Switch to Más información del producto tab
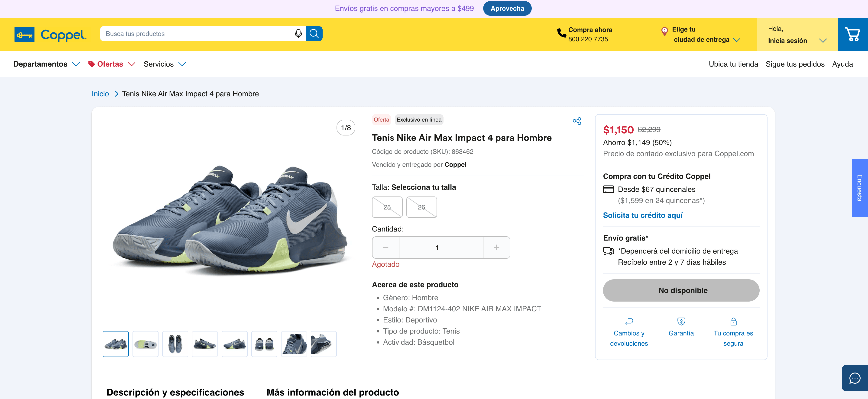 click(333, 392)
